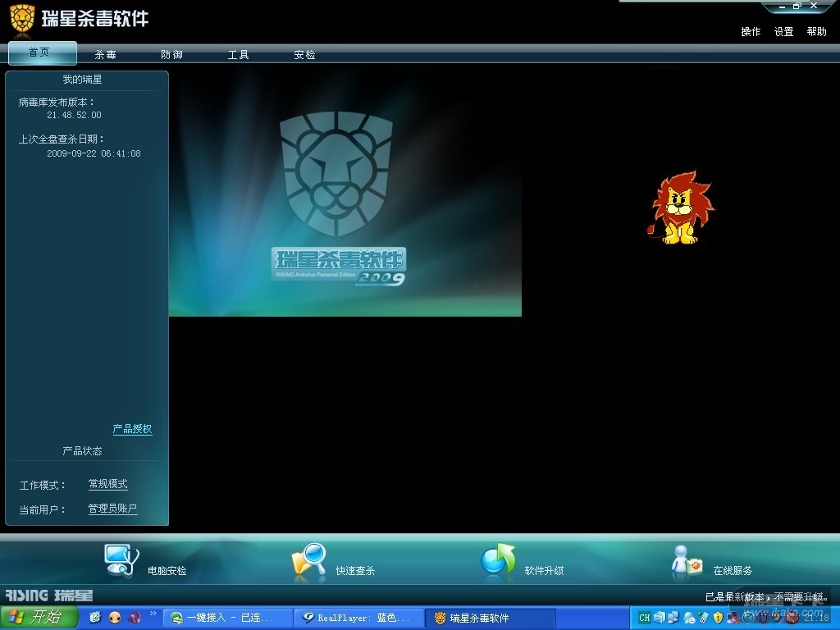Click the 我的瑞星 panel header
840x630 pixels.
(82, 80)
